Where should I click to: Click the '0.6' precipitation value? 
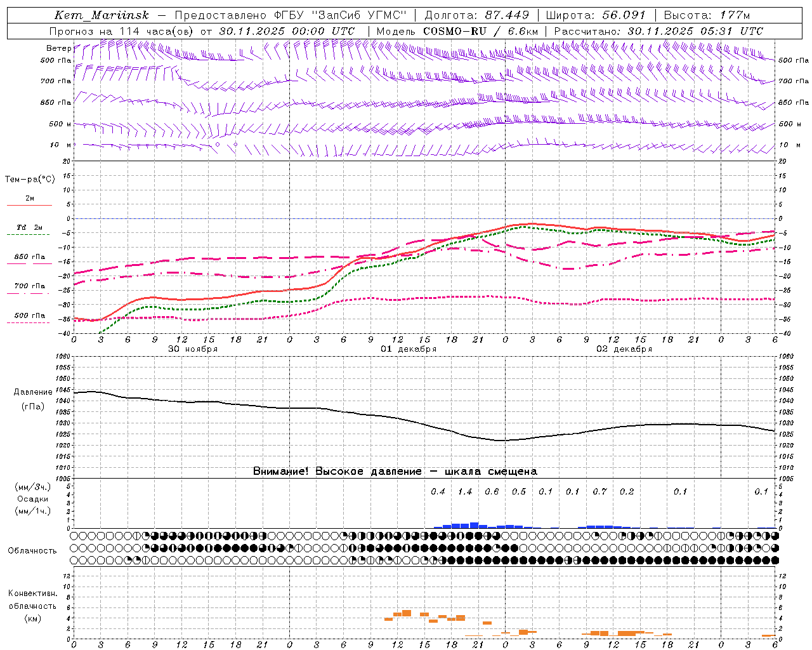click(492, 492)
